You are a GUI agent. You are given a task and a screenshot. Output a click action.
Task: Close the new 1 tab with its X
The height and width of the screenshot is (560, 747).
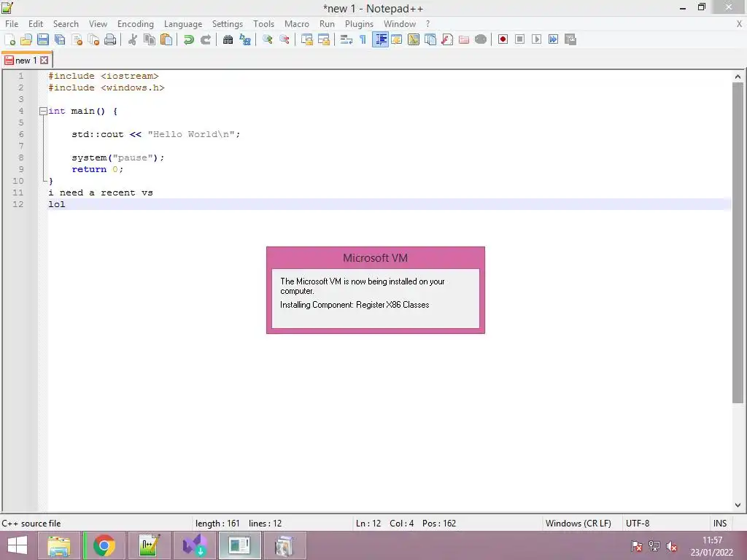[44, 61]
